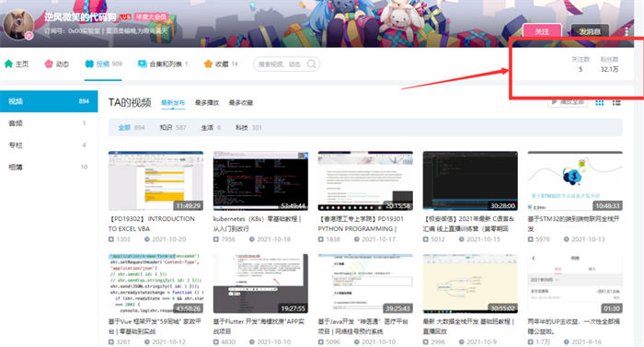Open title kubernetes (K8s) 零基础教程
644x347 pixels.
(x=257, y=224)
